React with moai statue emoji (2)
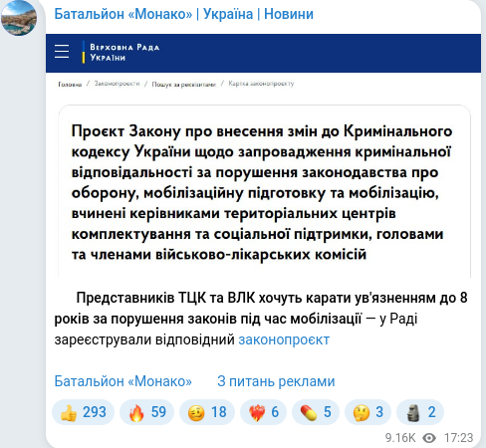 click(420, 412)
